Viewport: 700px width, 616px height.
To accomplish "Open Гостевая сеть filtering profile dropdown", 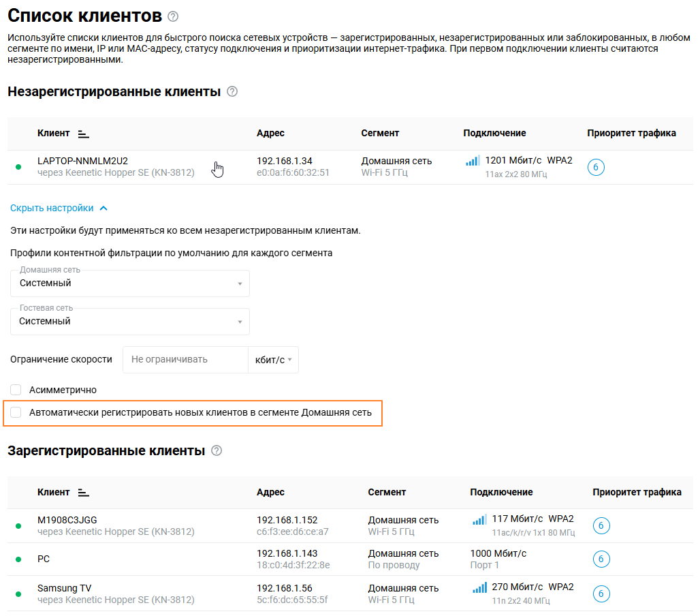I will 129,322.
